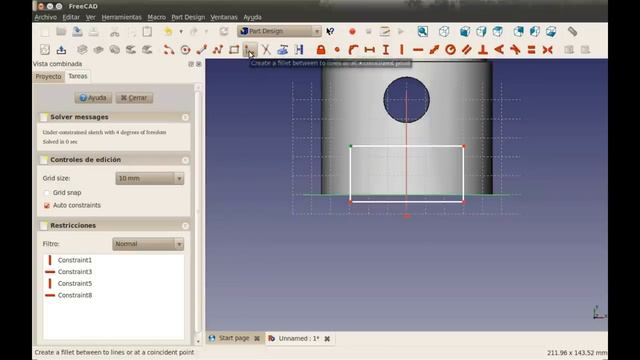Apply the Point on object constraint
Viewport: 640px width, 360px height.
pyautogui.click(x=353, y=50)
